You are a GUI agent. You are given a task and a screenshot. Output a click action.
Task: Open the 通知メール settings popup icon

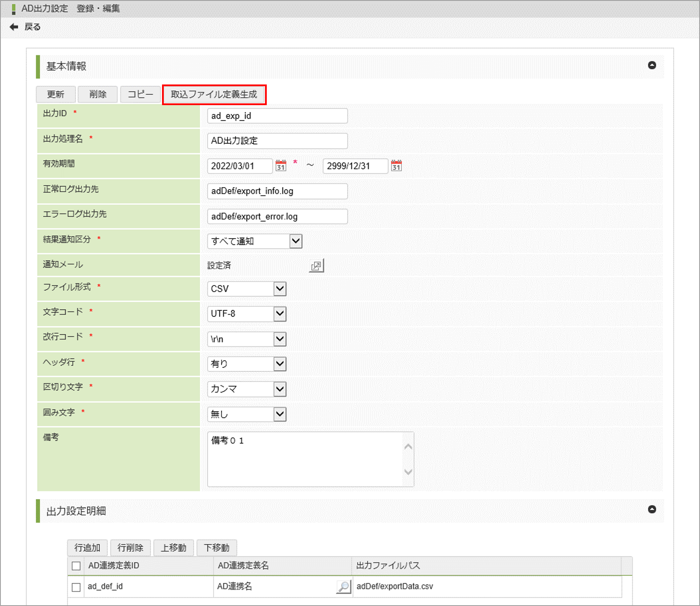316,266
